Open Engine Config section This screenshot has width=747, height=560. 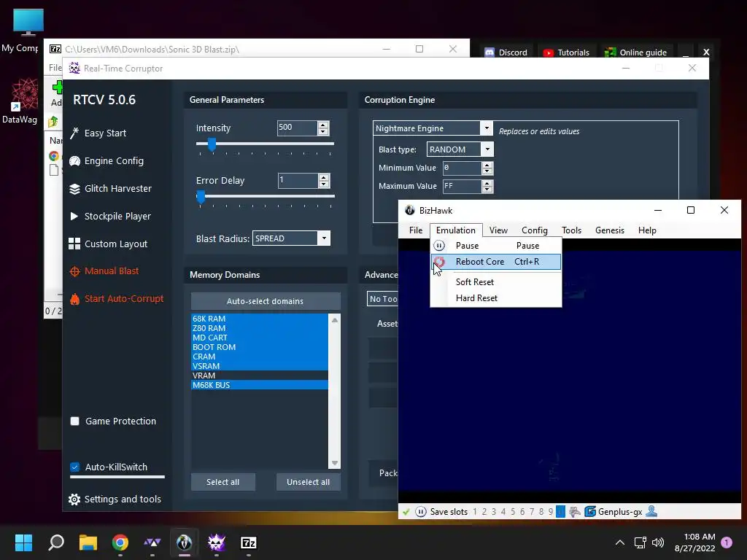107,161
